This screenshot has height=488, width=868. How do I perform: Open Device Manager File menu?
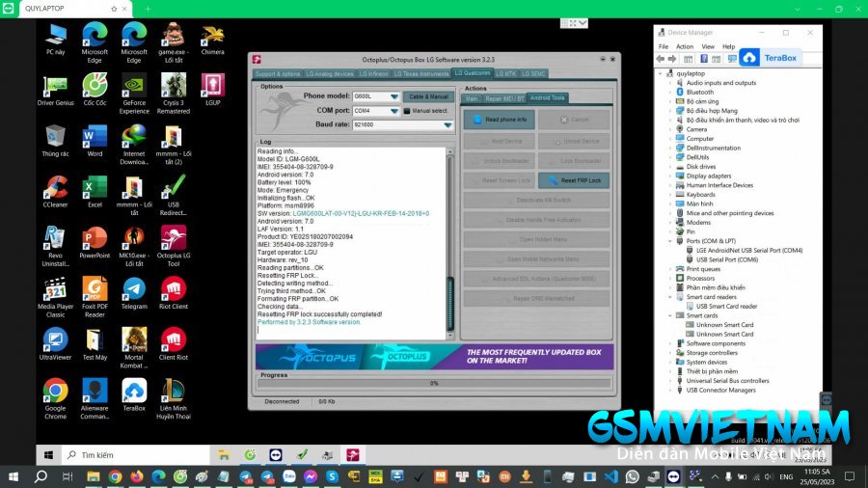point(664,46)
